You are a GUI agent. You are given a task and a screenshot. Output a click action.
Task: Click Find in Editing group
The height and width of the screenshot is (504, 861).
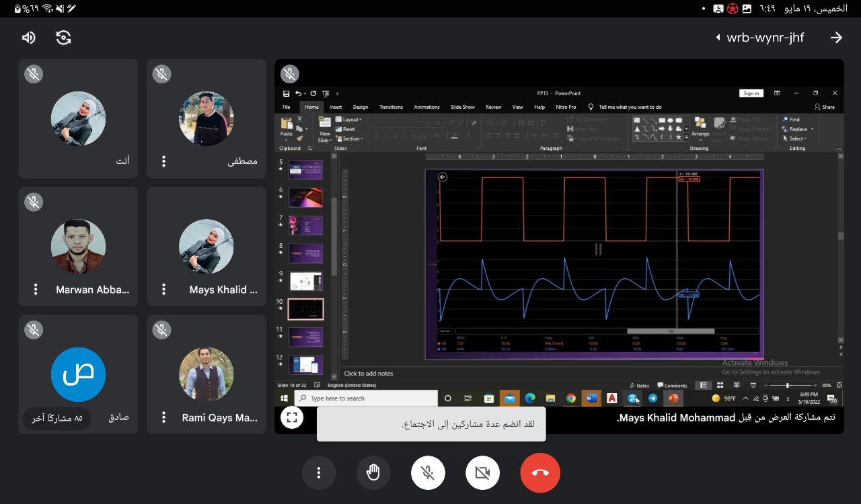tap(792, 120)
